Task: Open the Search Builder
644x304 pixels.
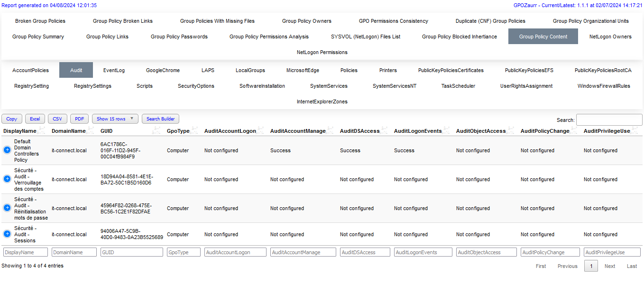Action: tap(160, 119)
